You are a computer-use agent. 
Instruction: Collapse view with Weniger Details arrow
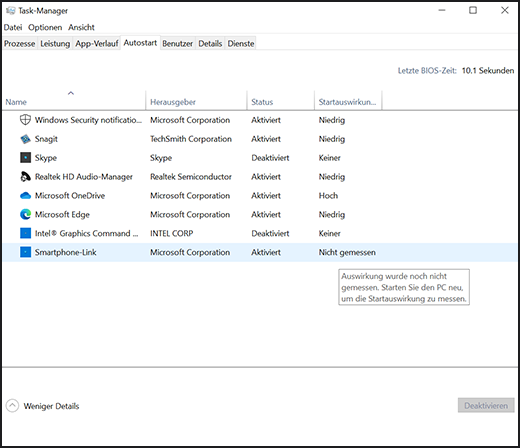[x=12, y=406]
